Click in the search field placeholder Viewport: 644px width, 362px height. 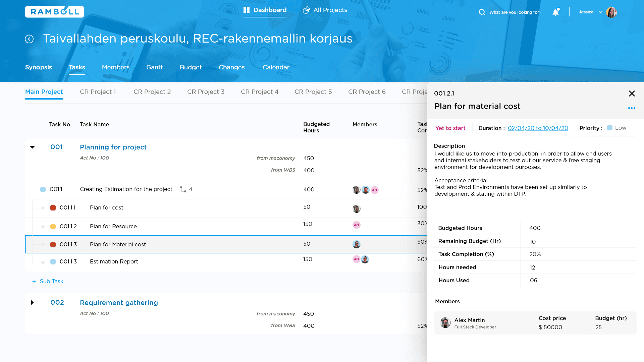point(515,12)
